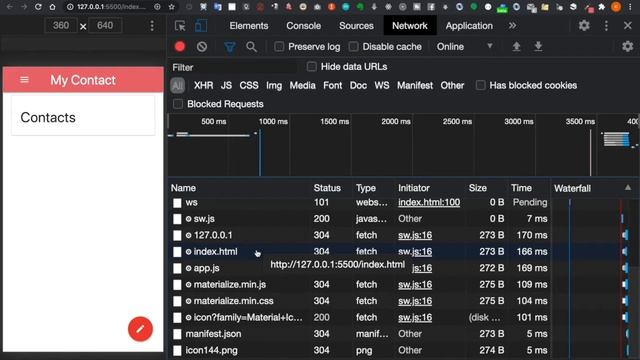Open device toolbar three-dot options

click(x=152, y=26)
